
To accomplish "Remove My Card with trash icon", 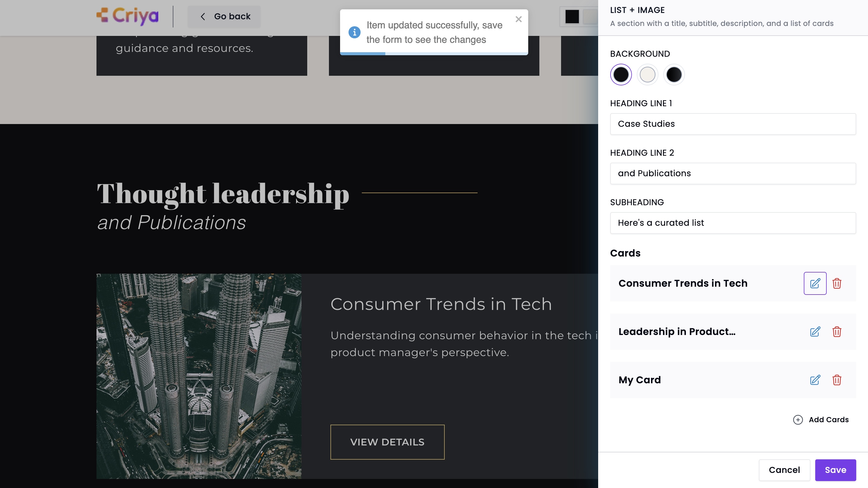I will click(837, 380).
